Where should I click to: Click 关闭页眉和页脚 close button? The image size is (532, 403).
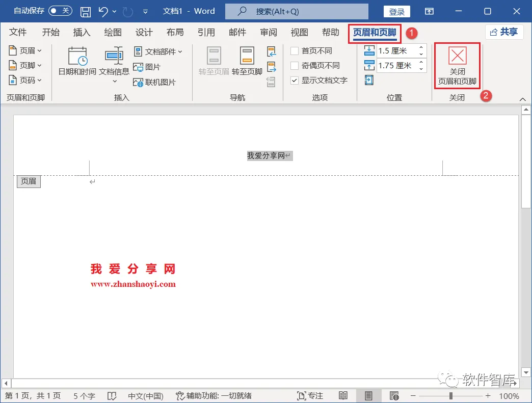click(x=458, y=66)
